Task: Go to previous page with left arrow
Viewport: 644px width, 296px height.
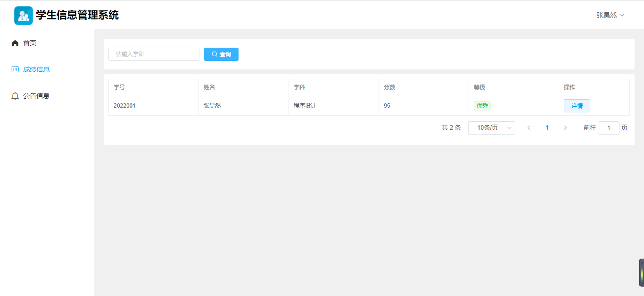Action: pyautogui.click(x=529, y=128)
